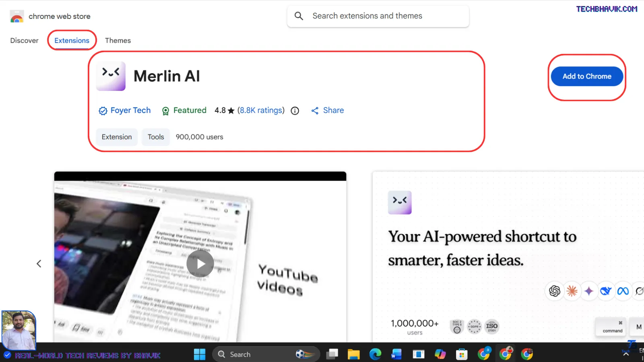Viewport: 644px width, 362px height.
Task: Click the '900,000 users' text
Action: pos(199,137)
